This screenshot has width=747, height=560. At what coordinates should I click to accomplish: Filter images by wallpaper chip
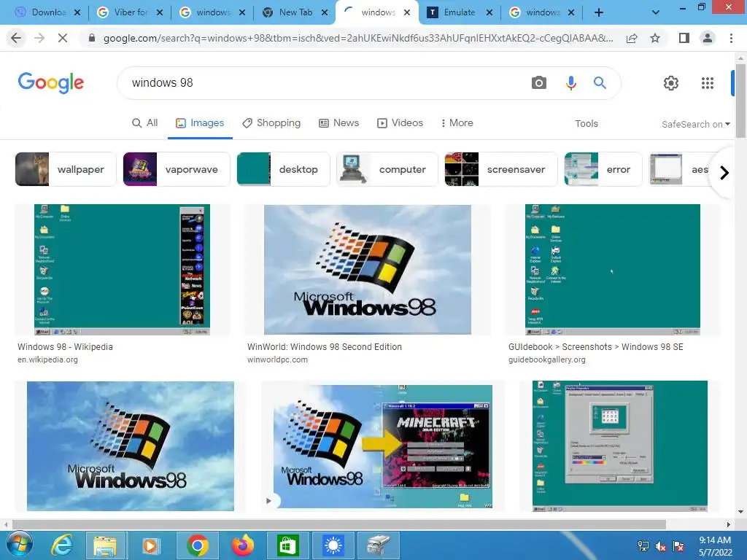[66, 169]
